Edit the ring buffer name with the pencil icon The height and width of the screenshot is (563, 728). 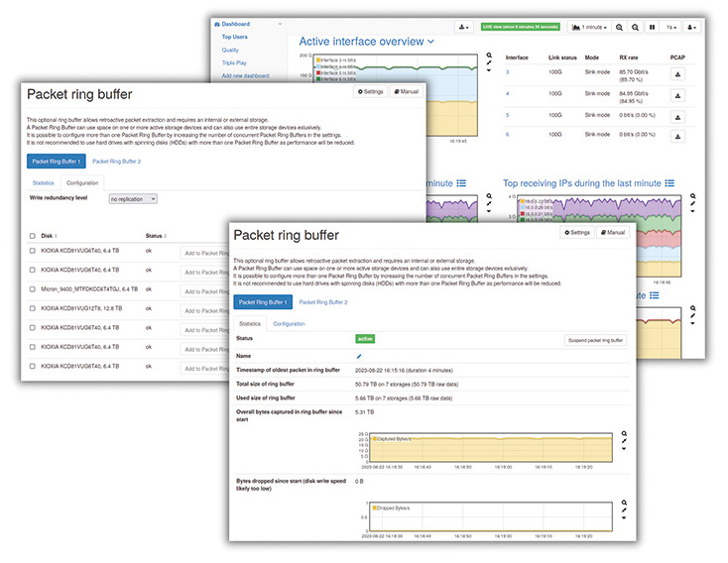coord(359,355)
